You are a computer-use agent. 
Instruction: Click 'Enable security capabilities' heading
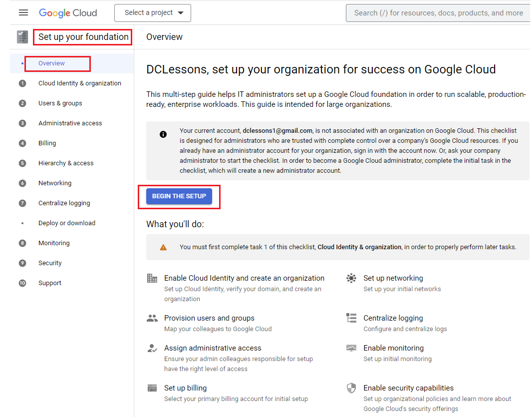[409, 388]
